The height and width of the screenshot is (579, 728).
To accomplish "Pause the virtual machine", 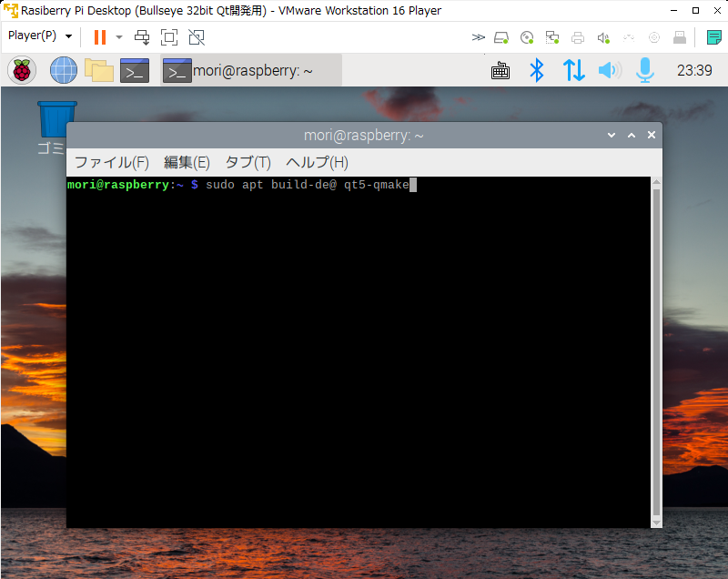I will tap(100, 37).
